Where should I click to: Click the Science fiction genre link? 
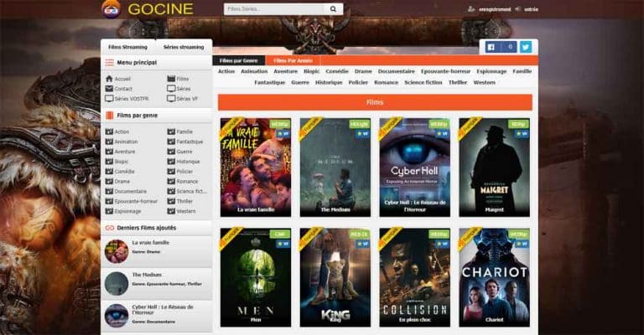click(424, 83)
